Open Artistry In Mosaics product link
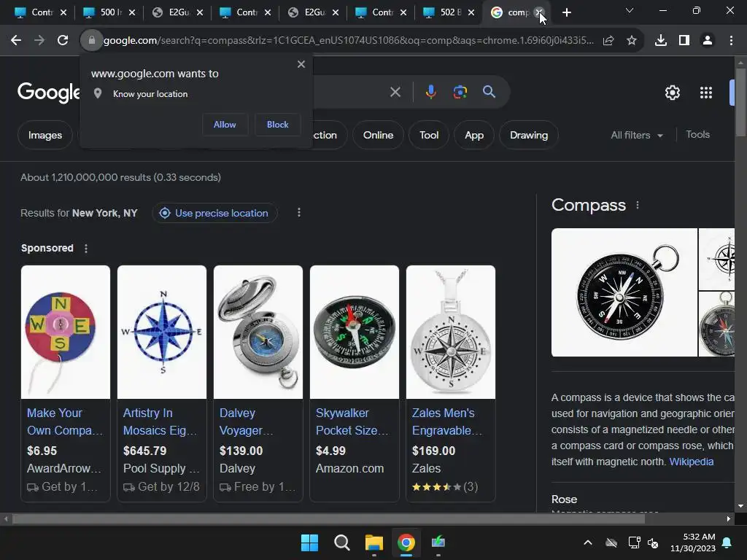 pyautogui.click(x=160, y=421)
